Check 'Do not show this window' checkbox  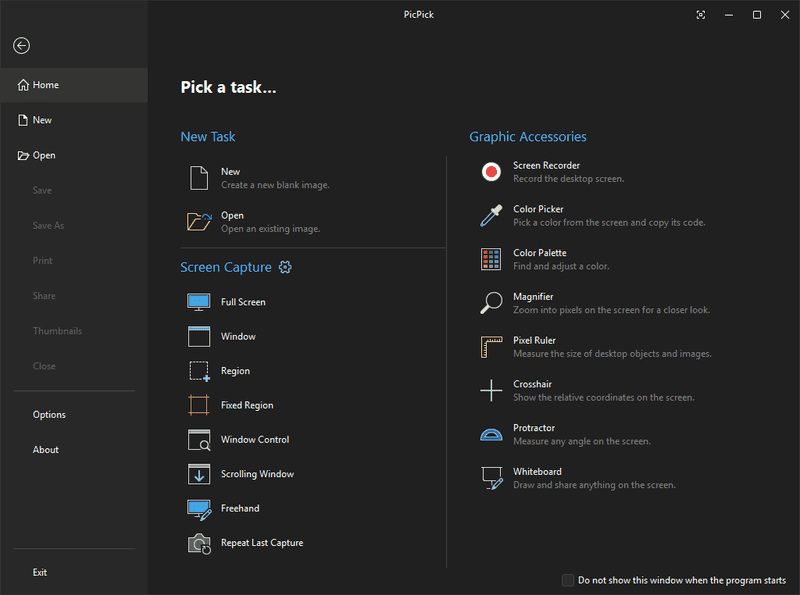[568, 580]
